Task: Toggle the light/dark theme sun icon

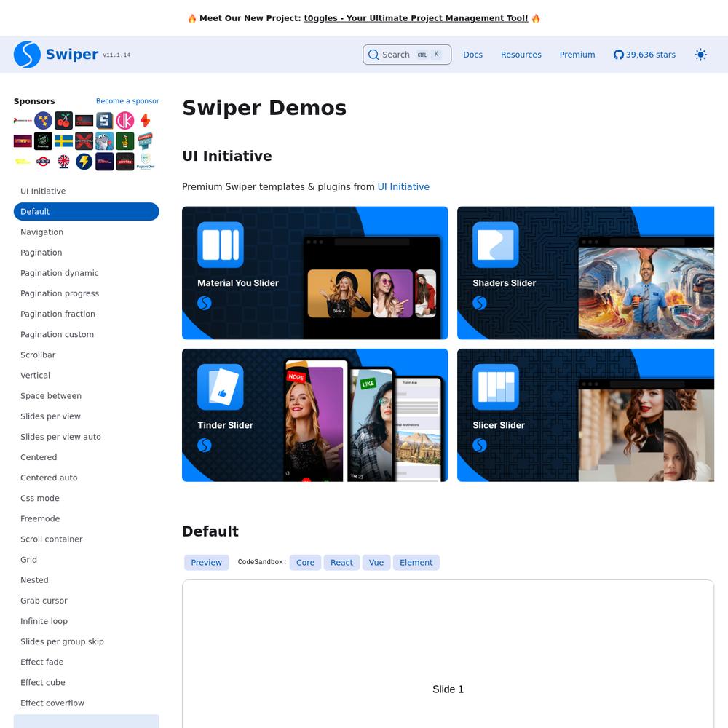Action: coord(700,55)
